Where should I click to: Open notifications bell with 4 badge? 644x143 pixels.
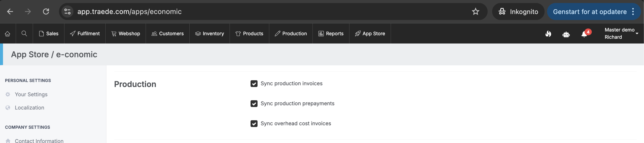click(x=585, y=34)
